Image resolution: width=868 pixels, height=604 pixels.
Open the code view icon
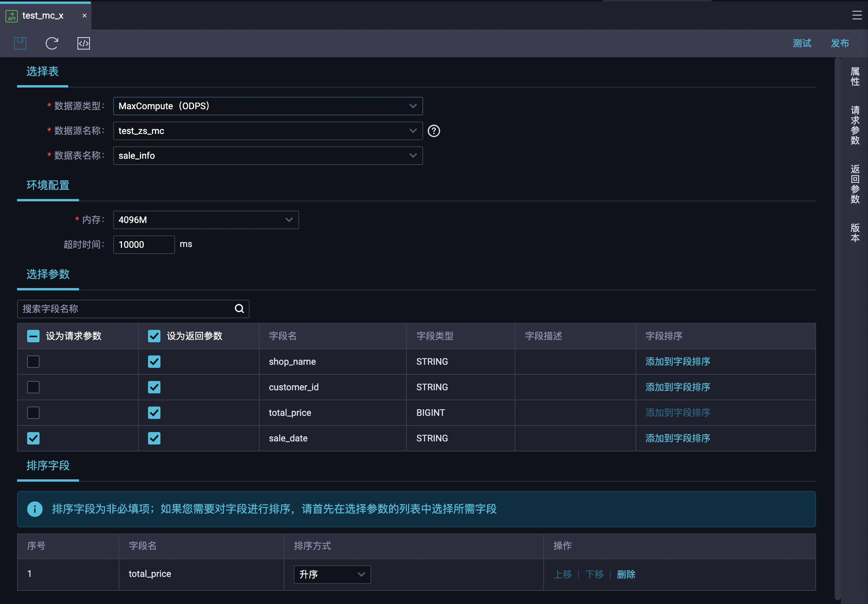click(84, 43)
